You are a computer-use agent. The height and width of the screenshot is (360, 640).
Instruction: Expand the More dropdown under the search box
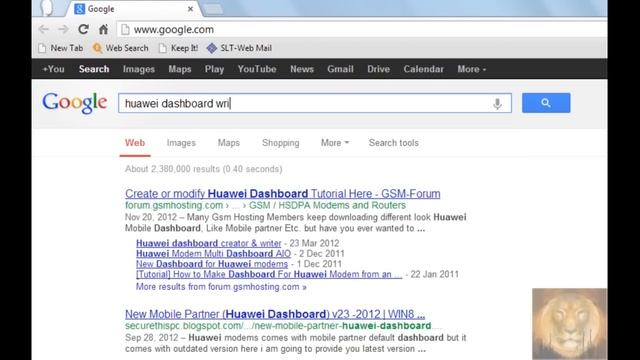click(335, 143)
